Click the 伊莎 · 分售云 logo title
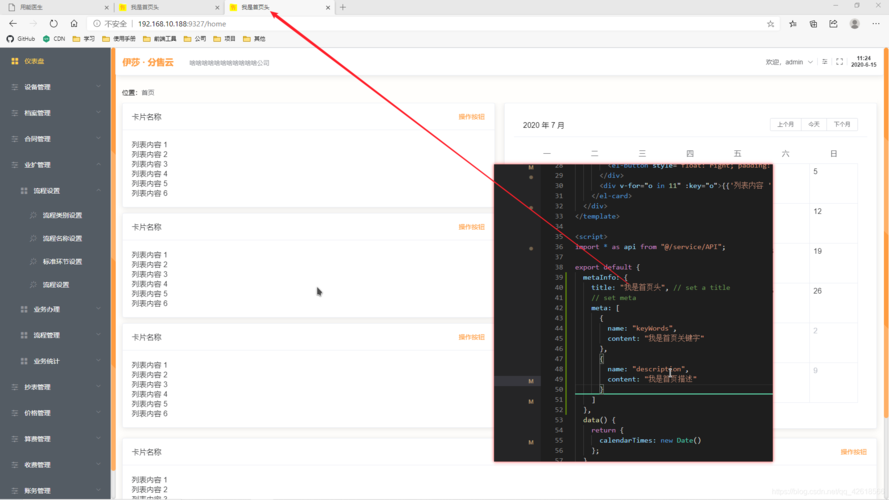This screenshot has height=500, width=889. [148, 62]
